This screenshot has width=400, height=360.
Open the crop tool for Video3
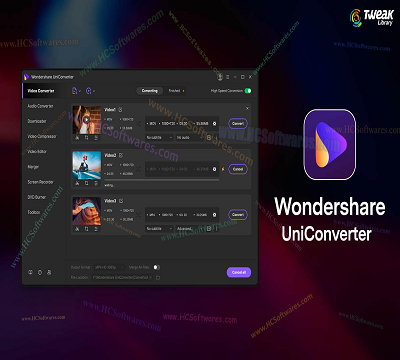click(x=87, y=229)
